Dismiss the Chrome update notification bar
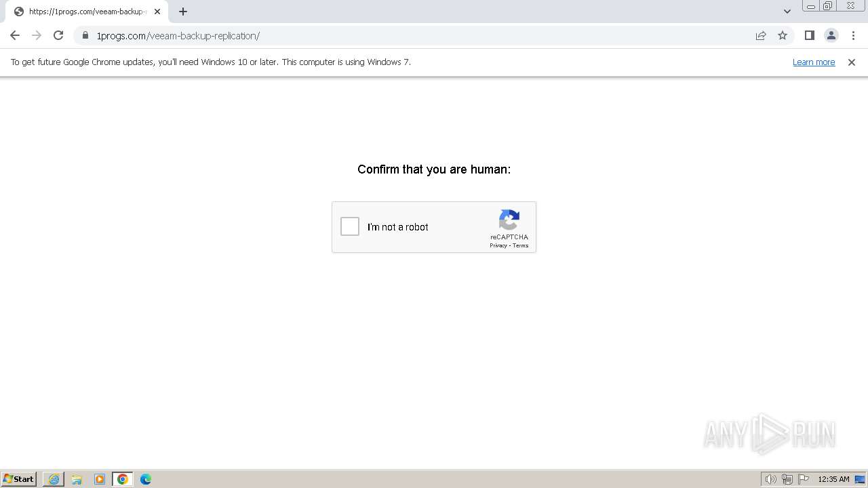This screenshot has height=488, width=868. [852, 62]
